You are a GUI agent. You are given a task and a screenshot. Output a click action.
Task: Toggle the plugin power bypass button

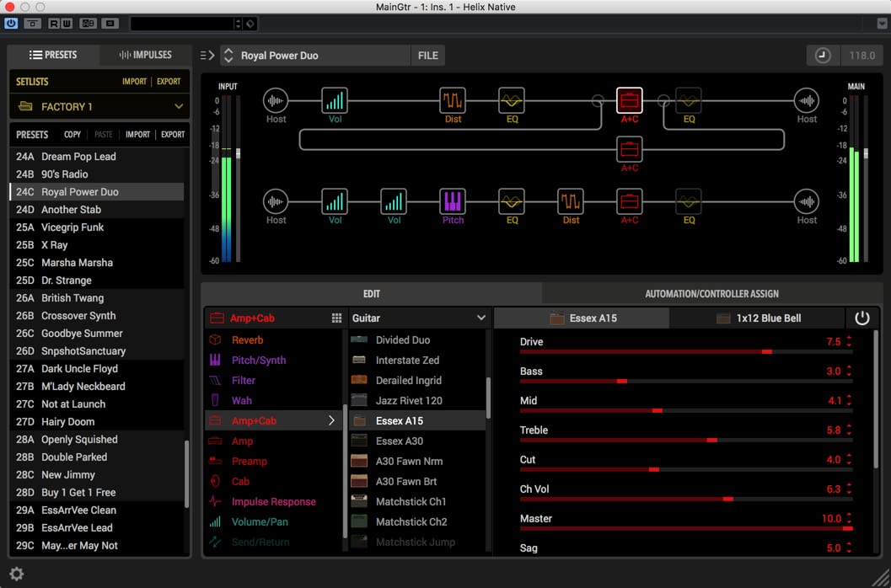(x=12, y=24)
